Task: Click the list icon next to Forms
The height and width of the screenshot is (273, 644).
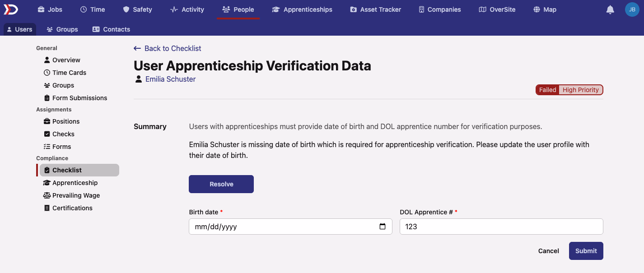Action: (x=47, y=147)
